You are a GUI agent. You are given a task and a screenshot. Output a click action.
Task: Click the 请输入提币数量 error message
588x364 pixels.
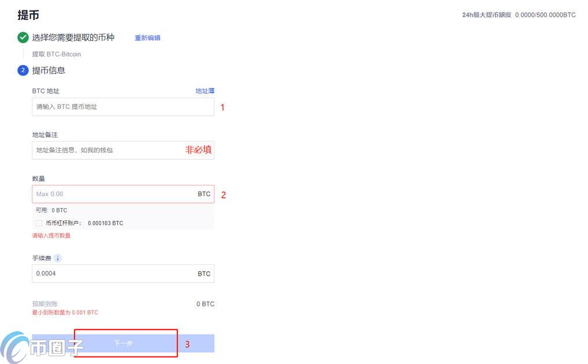pos(50,235)
